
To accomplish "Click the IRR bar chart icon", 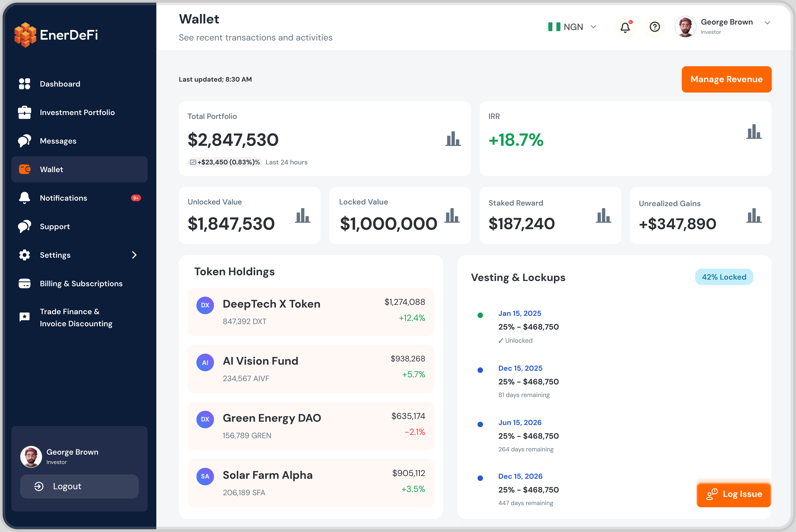I will point(754,131).
